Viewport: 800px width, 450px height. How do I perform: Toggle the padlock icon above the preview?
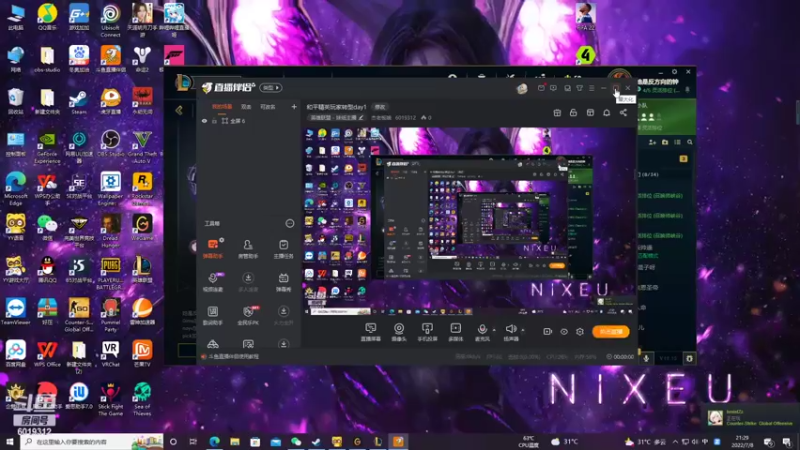(x=573, y=113)
